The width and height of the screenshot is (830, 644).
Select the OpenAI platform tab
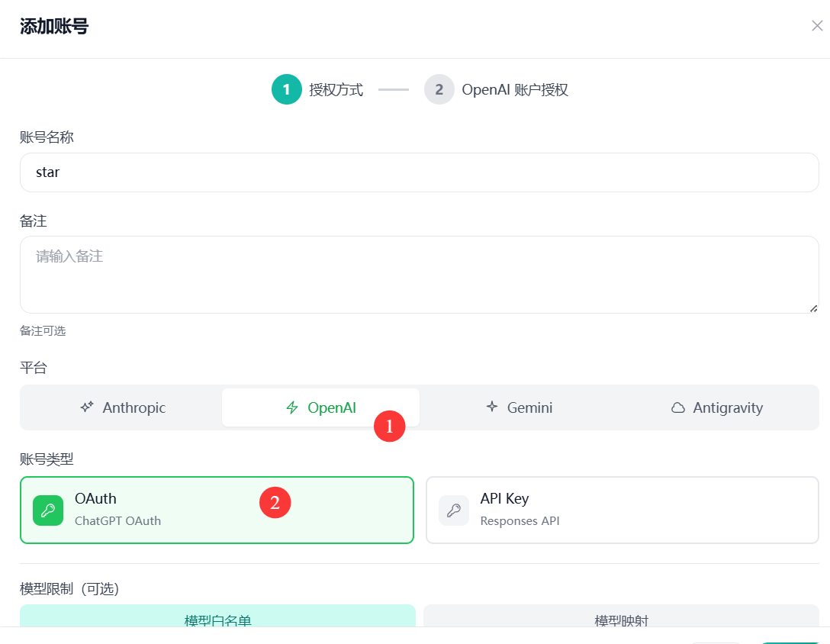[x=320, y=407]
